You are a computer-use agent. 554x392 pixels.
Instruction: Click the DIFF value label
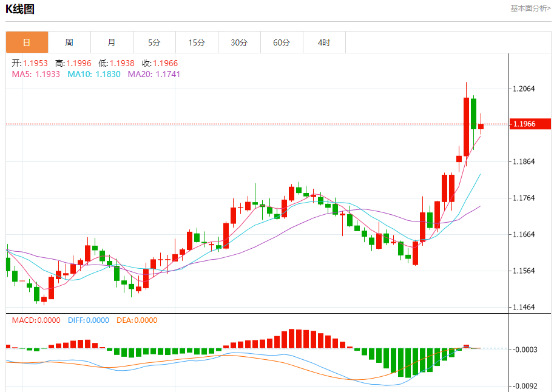[88, 320]
